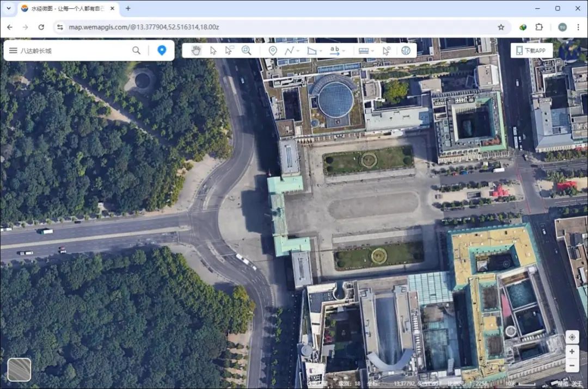Screen dimensions: 588x389
Task: Open the browser extensions puzzle icon
Action: 539,27
